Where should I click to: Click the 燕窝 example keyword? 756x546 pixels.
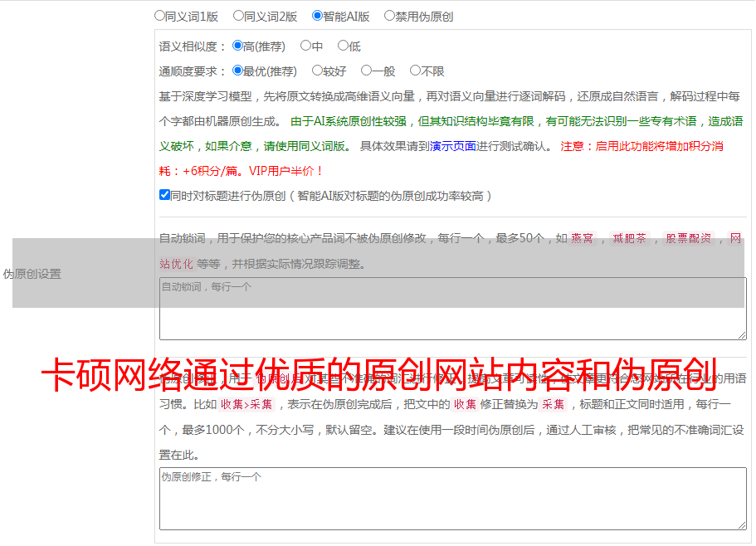point(582,238)
